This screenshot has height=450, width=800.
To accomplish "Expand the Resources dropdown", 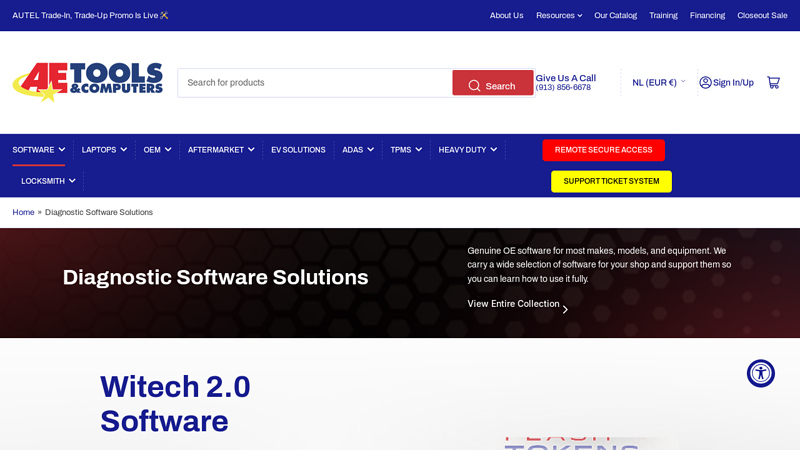I will pyautogui.click(x=559, y=15).
